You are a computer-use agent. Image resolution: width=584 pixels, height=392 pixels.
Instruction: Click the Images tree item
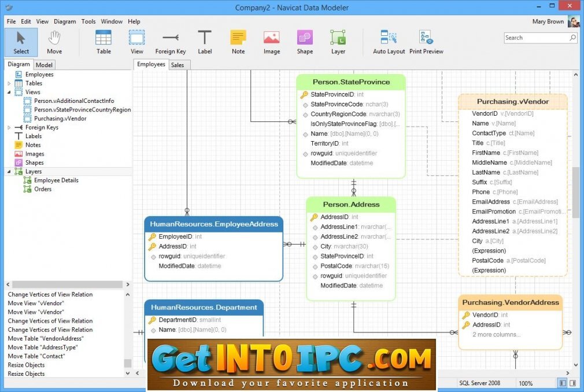35,154
